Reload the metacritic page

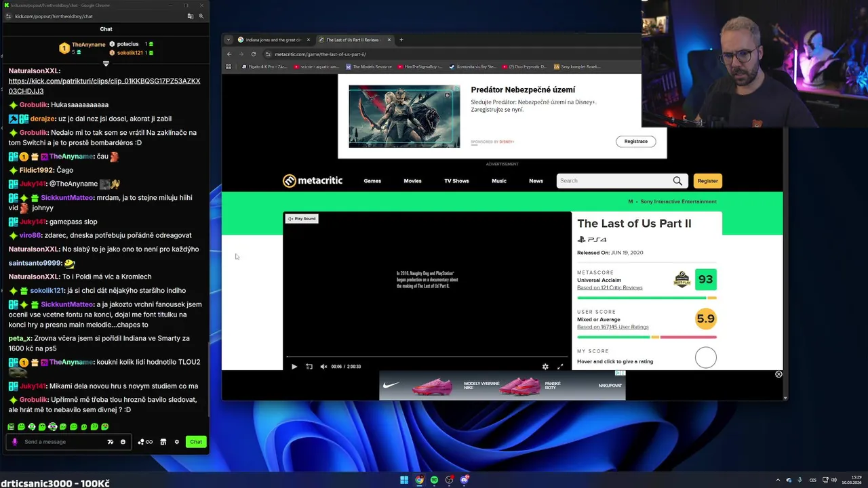pyautogui.click(x=254, y=54)
